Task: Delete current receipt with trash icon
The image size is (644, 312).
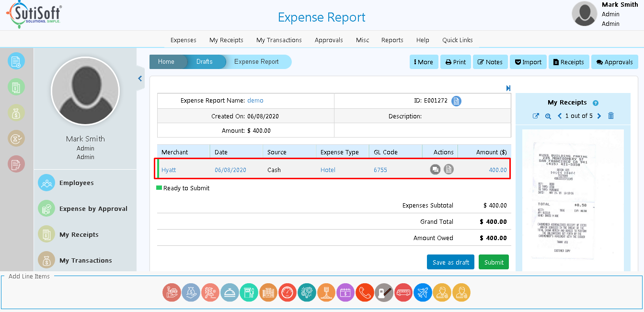Action: pos(611,116)
